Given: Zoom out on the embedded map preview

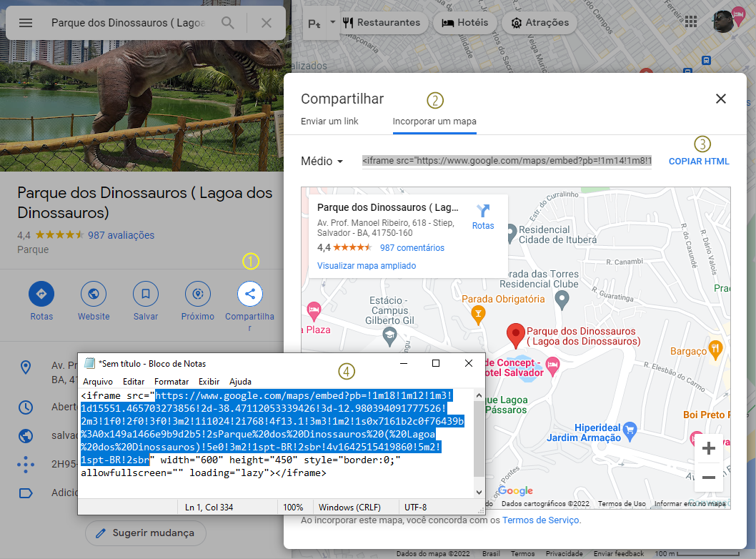Looking at the screenshot, I should pyautogui.click(x=708, y=478).
